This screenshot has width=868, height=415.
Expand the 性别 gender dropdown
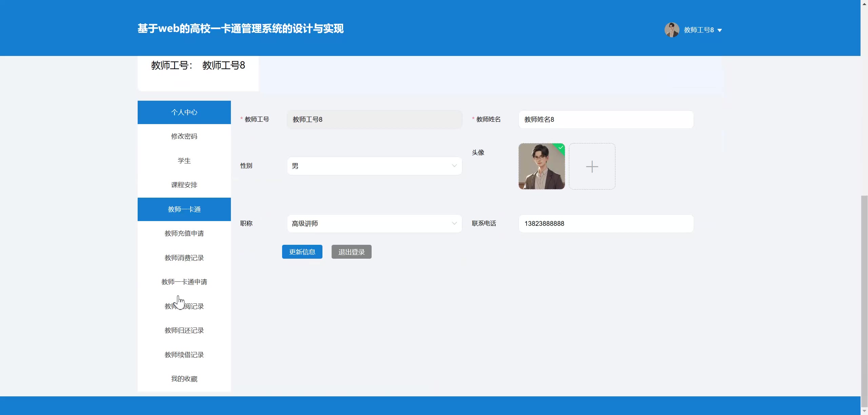[374, 166]
